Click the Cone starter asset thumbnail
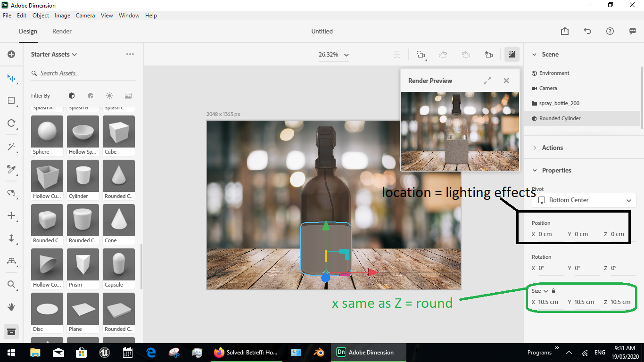Screen dimensions: 644x362 click(118, 221)
